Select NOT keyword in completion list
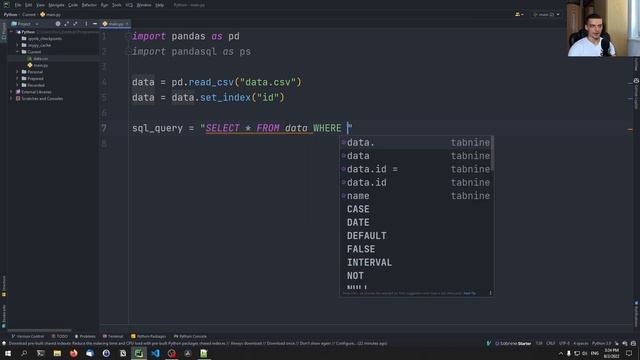This screenshot has width=640, height=360. coord(416,276)
